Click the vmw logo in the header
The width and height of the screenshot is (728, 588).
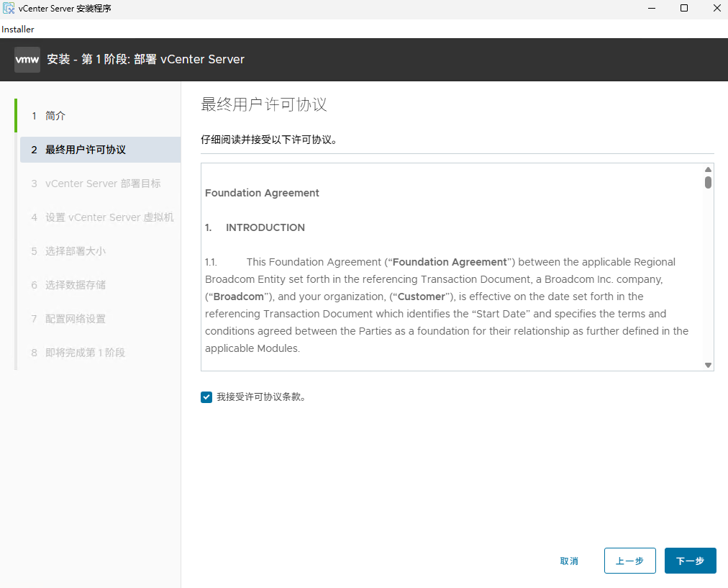tap(27, 59)
